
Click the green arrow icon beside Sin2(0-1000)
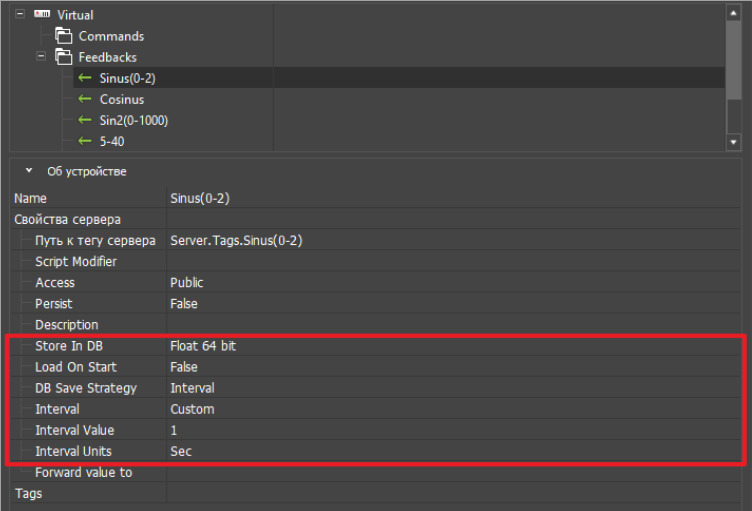(x=85, y=120)
